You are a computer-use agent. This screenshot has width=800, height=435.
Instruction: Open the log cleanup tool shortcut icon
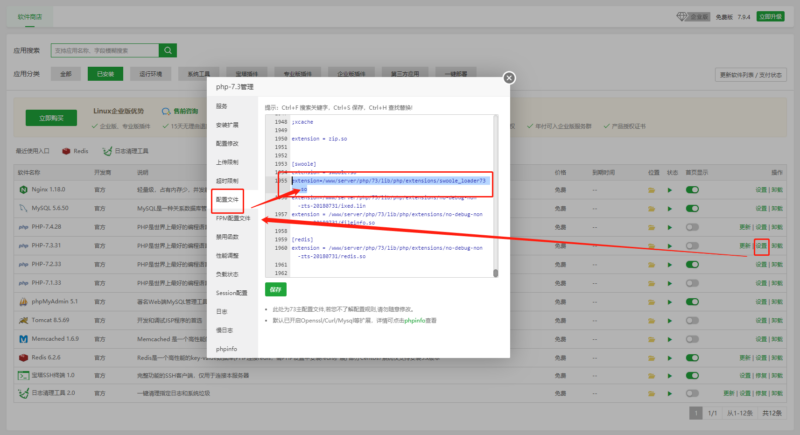[x=106, y=151]
